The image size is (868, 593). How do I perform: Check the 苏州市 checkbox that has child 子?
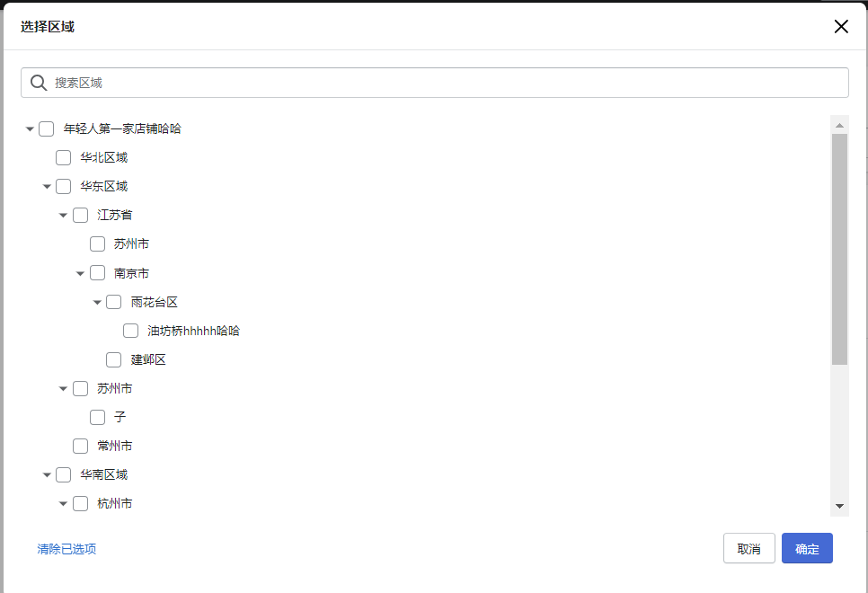click(x=81, y=389)
